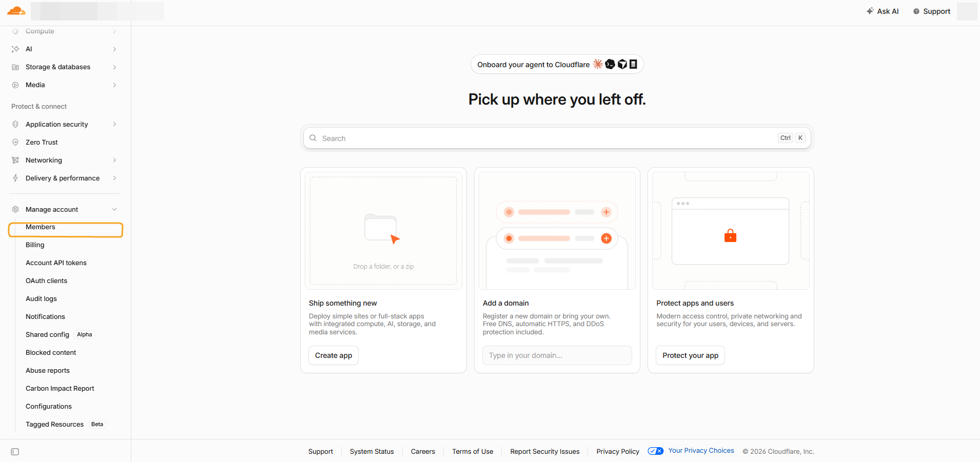The height and width of the screenshot is (462, 980).
Task: Open Notifications settings
Action: pos(45,317)
